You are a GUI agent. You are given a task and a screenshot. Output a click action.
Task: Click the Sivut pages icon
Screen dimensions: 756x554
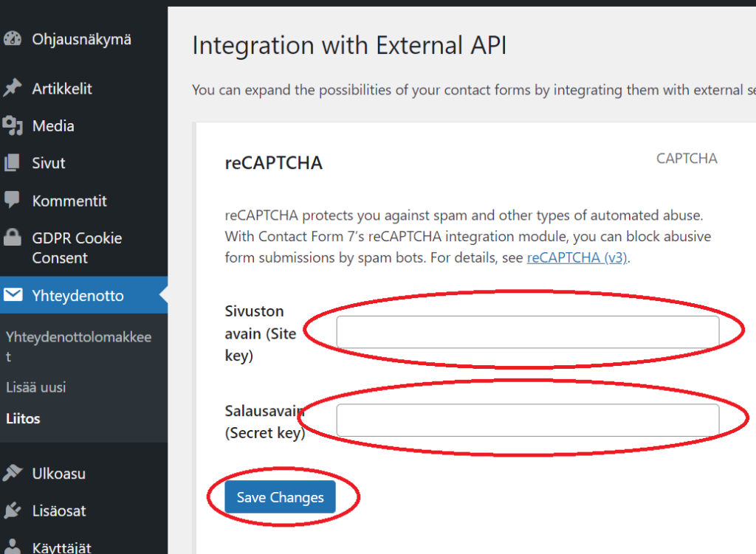point(13,163)
